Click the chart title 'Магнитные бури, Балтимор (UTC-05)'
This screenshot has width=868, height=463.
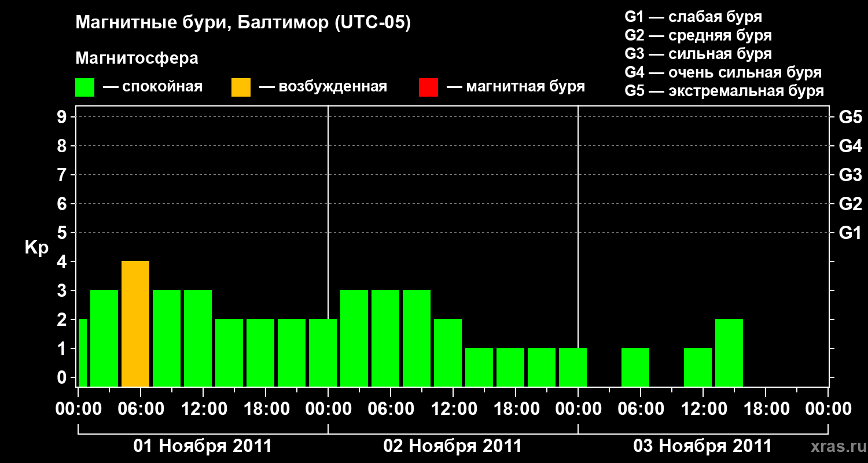pyautogui.click(x=243, y=23)
